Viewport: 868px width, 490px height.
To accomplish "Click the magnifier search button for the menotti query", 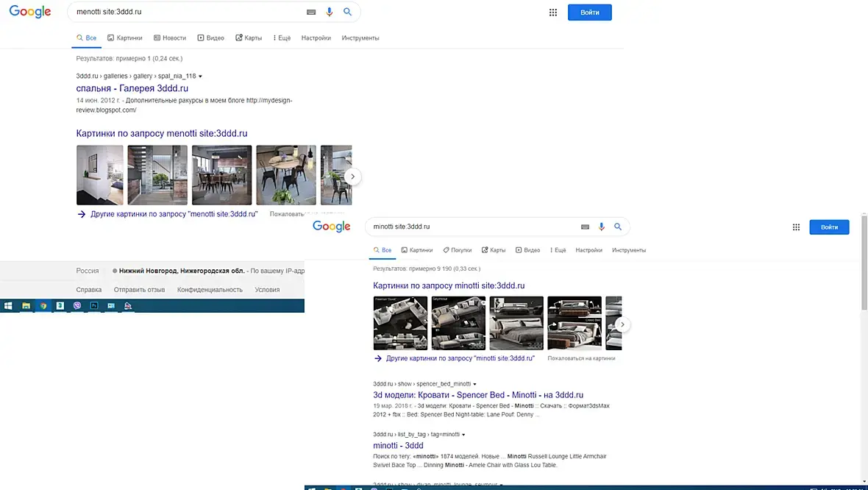I will point(347,12).
